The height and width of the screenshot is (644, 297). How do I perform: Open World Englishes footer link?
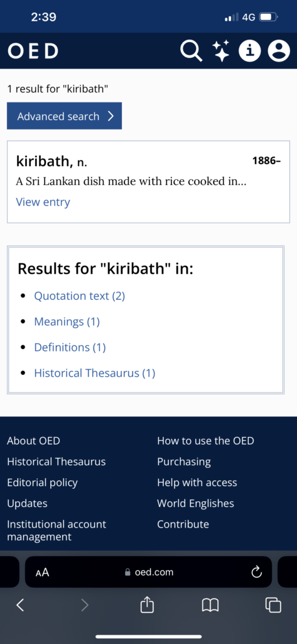196,504
